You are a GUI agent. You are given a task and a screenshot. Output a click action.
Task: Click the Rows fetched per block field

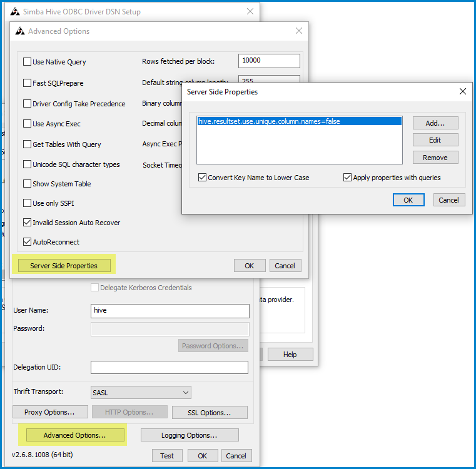(269, 61)
